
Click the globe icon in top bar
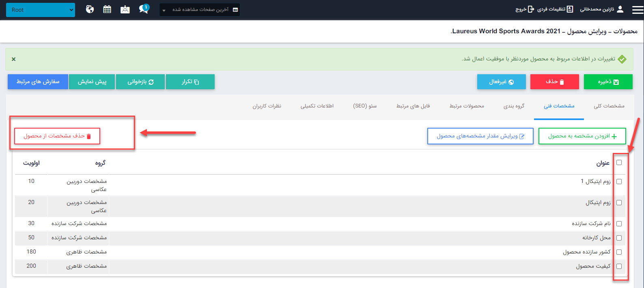click(90, 9)
